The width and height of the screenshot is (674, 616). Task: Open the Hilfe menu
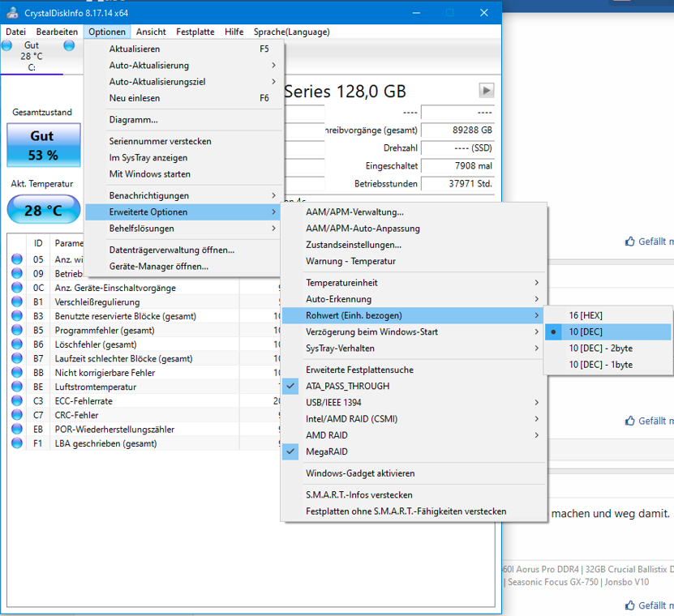coord(234,32)
